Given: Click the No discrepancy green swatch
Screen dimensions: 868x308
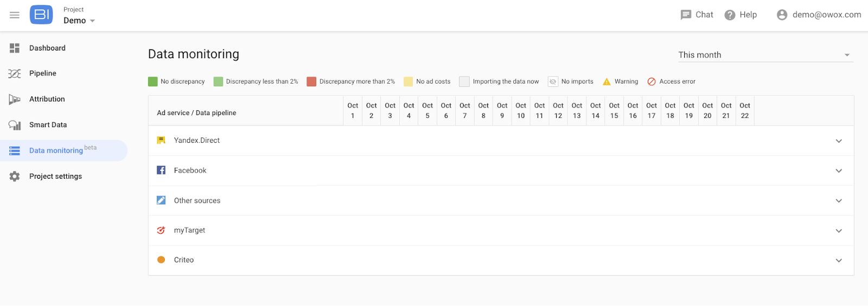Looking at the screenshot, I should [153, 81].
